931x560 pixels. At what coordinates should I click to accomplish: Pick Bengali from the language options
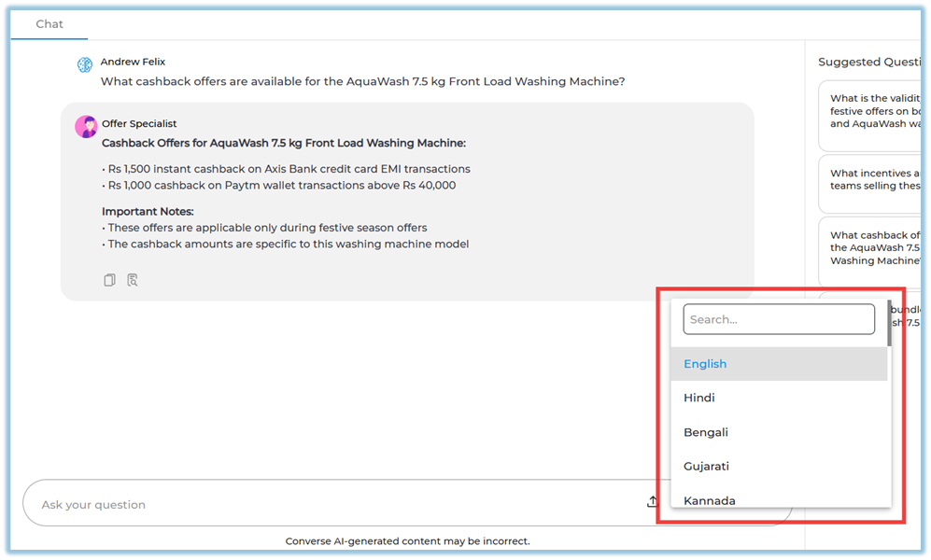pyautogui.click(x=706, y=432)
